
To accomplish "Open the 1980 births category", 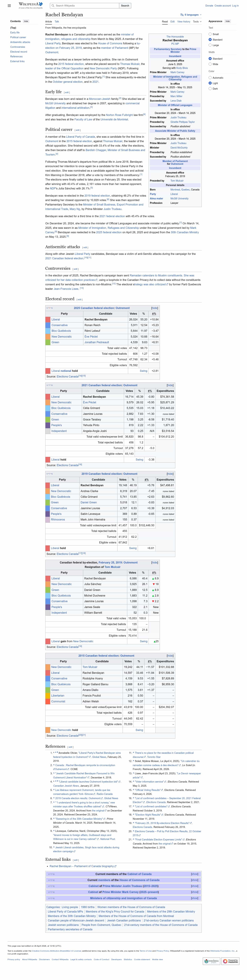I will tap(88, 907).
